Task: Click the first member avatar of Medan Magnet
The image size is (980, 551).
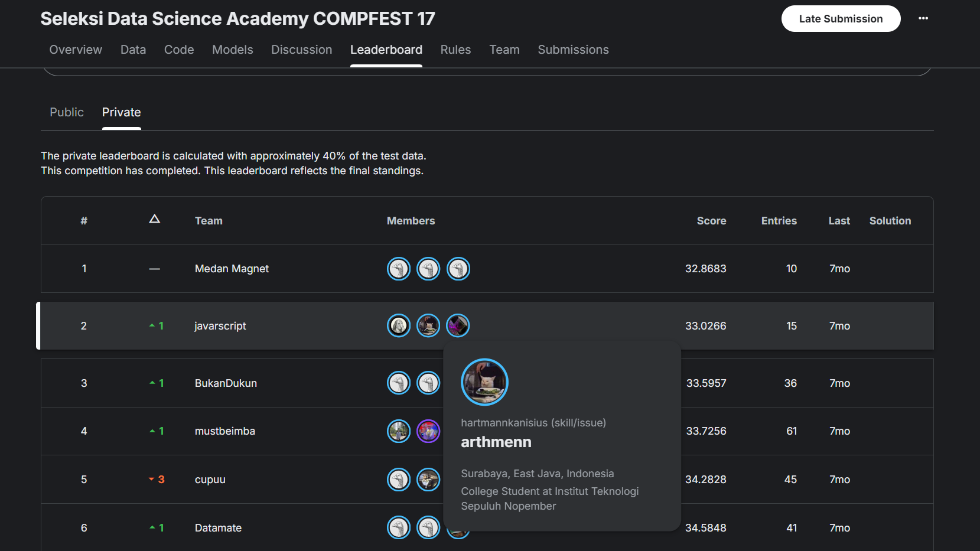Action: point(399,269)
